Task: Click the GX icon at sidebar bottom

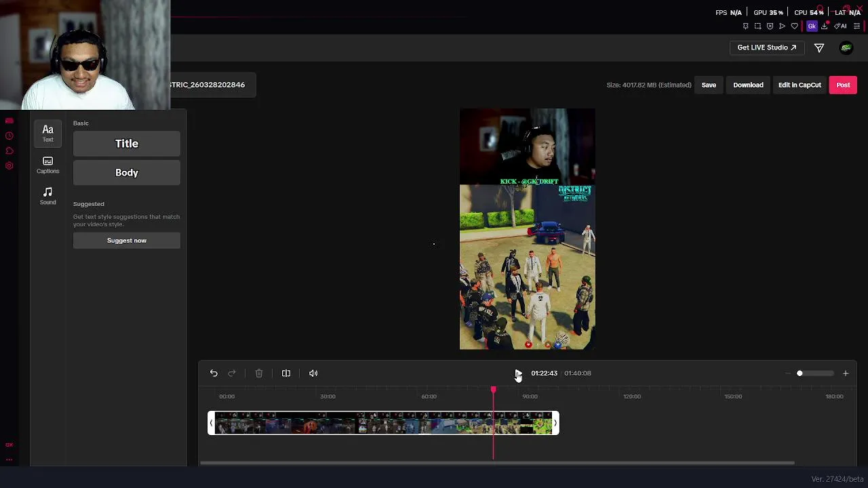Action: point(9,445)
